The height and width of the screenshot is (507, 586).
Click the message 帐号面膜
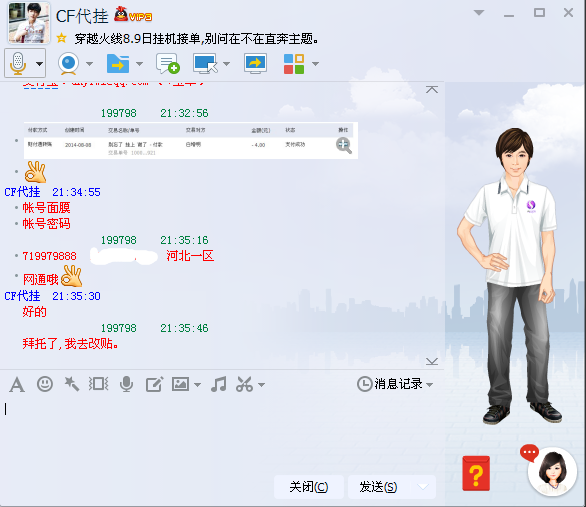click(46, 208)
